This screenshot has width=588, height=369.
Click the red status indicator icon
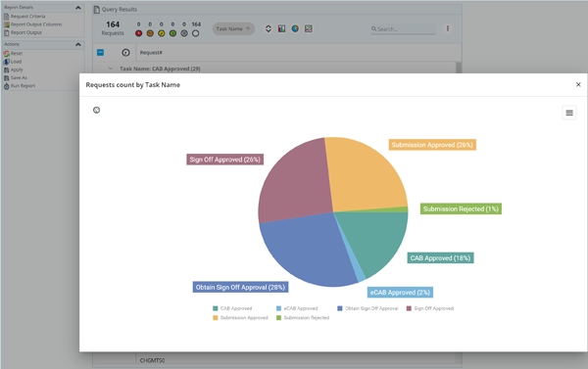pos(139,33)
